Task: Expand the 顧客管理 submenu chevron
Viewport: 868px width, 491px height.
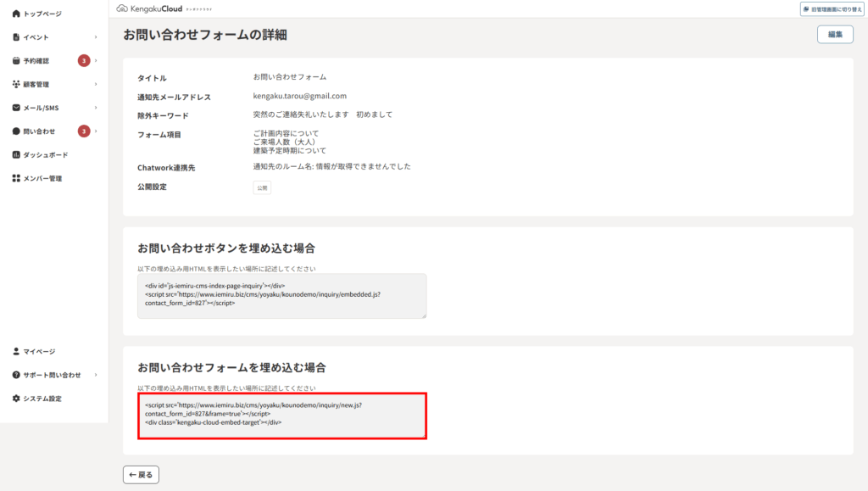Action: (x=96, y=84)
